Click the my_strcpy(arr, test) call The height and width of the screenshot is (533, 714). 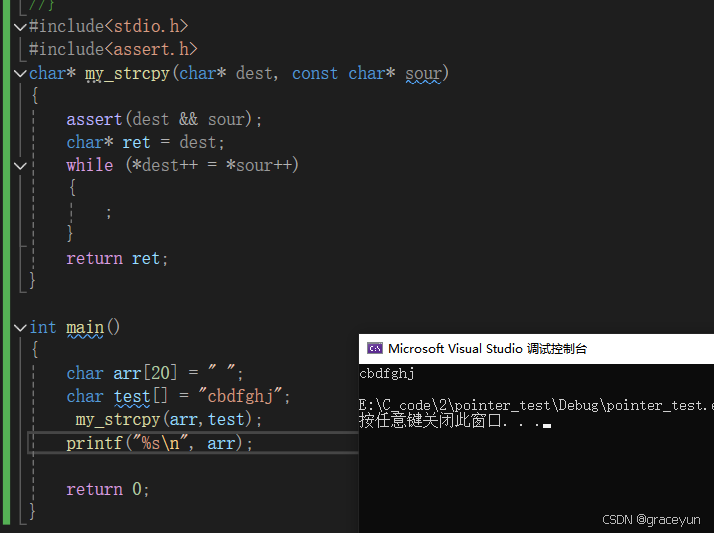pos(168,419)
